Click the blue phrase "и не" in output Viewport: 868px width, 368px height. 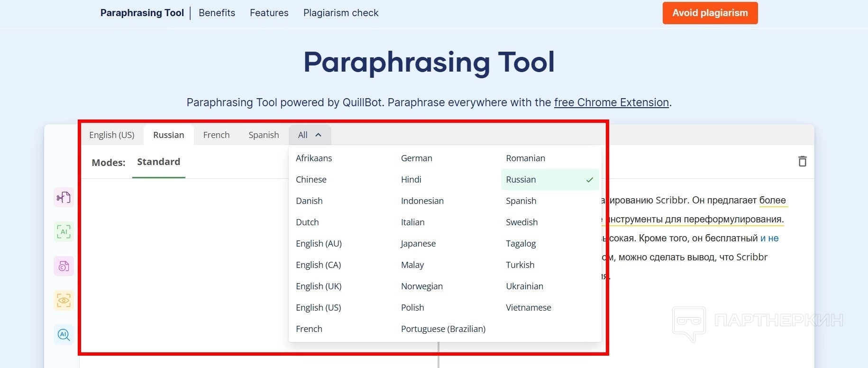(x=769, y=238)
